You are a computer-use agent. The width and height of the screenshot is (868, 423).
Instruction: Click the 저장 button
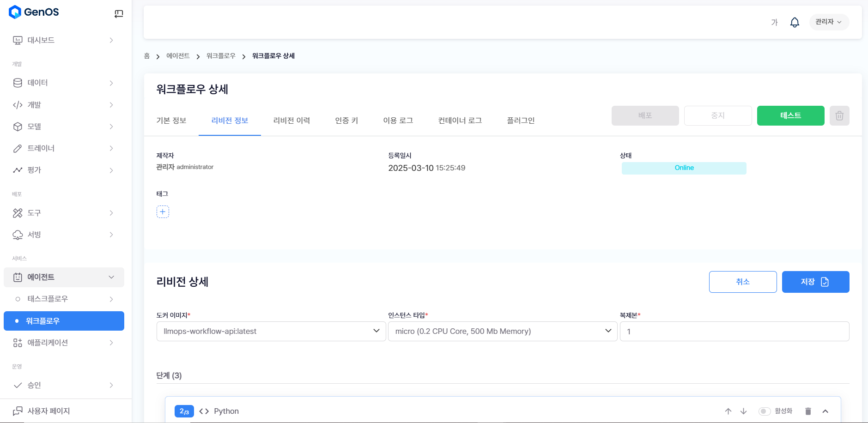[815, 282]
